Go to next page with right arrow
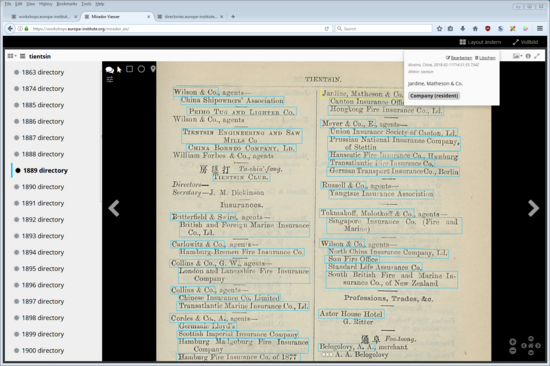550x366 pixels. tap(534, 208)
